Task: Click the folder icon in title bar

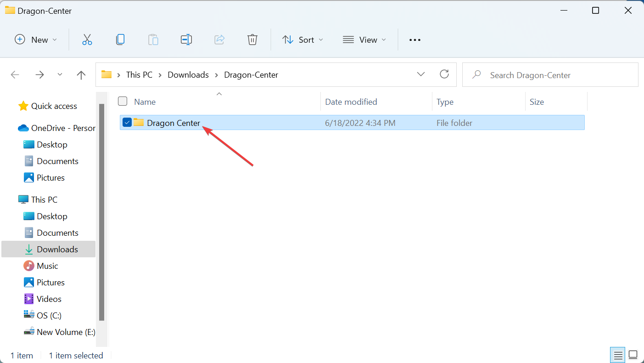Action: click(10, 10)
